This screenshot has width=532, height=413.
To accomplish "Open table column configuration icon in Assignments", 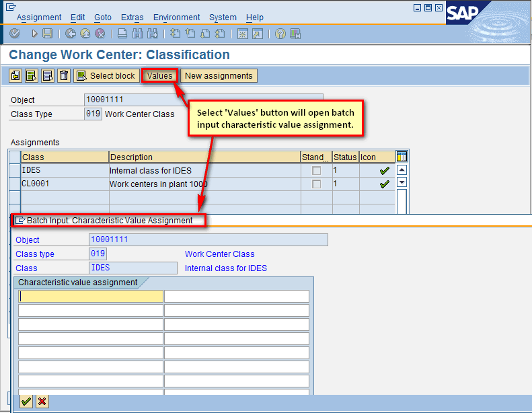I will point(402,157).
